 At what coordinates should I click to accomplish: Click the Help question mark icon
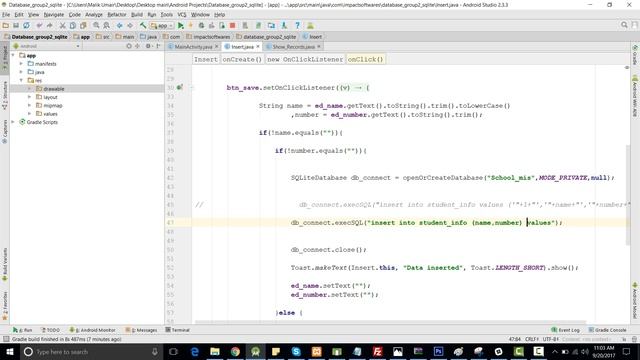pyautogui.click(x=297, y=25)
